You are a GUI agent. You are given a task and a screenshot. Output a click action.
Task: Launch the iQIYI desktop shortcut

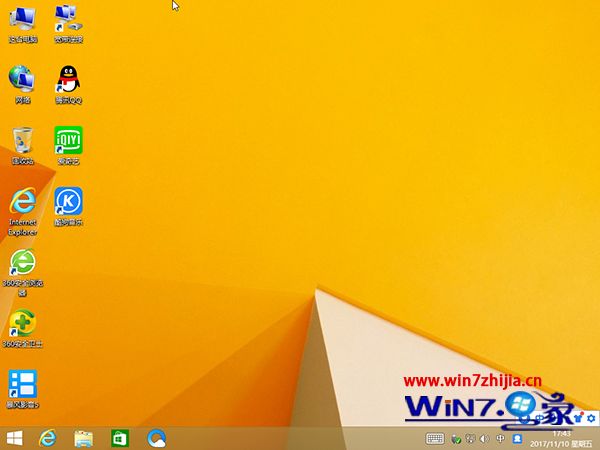pos(68,141)
